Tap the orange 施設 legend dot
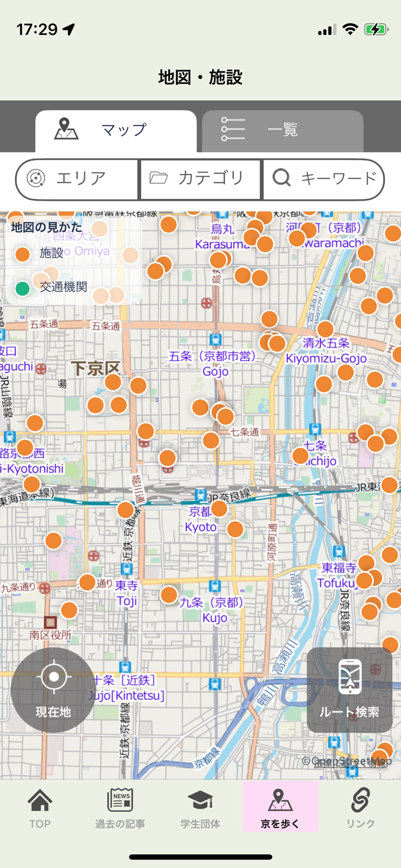The image size is (401, 868). coord(23,254)
